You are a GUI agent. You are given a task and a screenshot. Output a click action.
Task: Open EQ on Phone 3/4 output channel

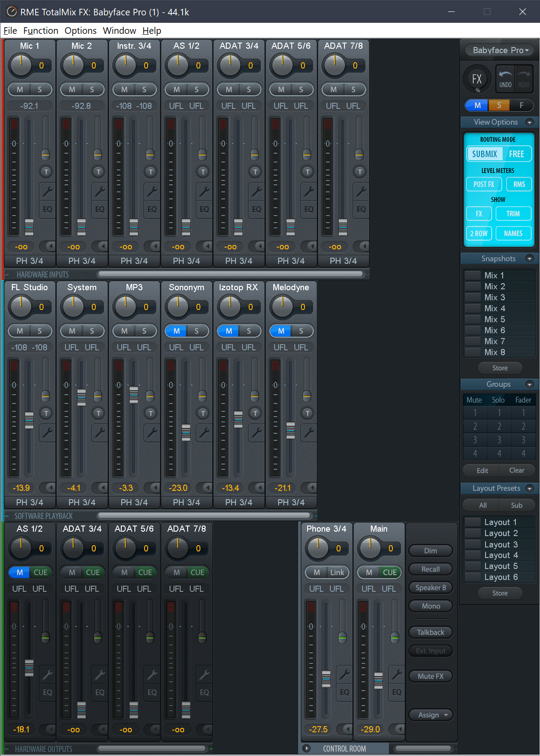pyautogui.click(x=344, y=692)
